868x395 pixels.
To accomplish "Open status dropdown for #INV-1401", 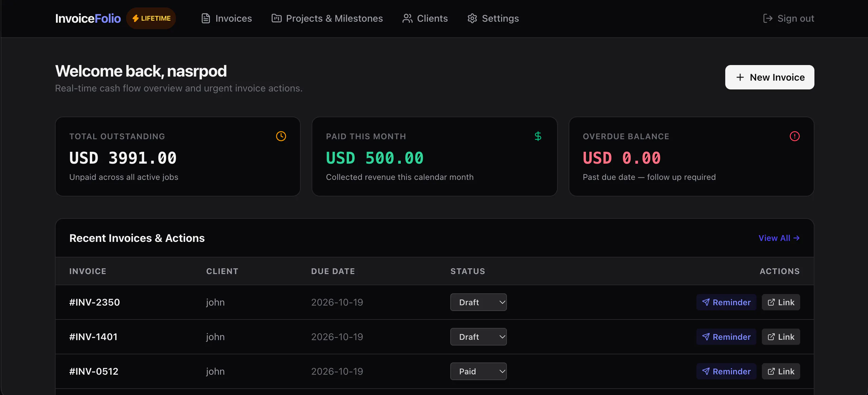I will (478, 337).
